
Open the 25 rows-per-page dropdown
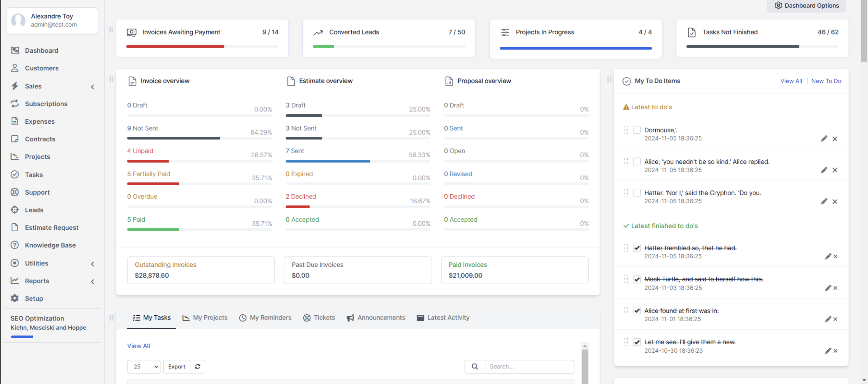click(x=144, y=366)
